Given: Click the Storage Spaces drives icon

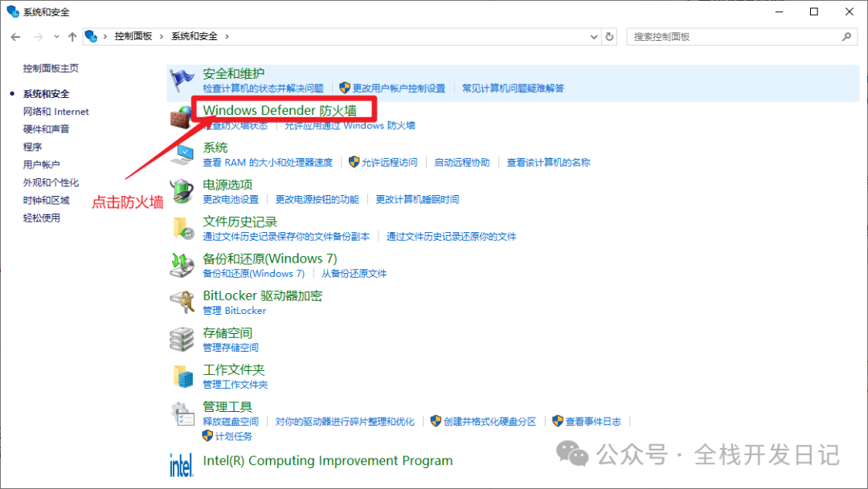Looking at the screenshot, I should coord(182,339).
